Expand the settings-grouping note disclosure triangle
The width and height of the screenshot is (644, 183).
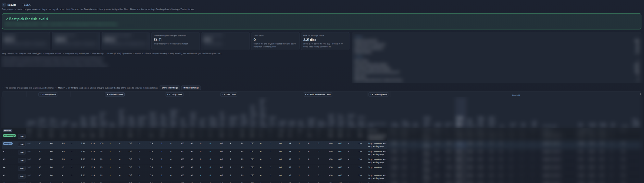click(x=3, y=88)
